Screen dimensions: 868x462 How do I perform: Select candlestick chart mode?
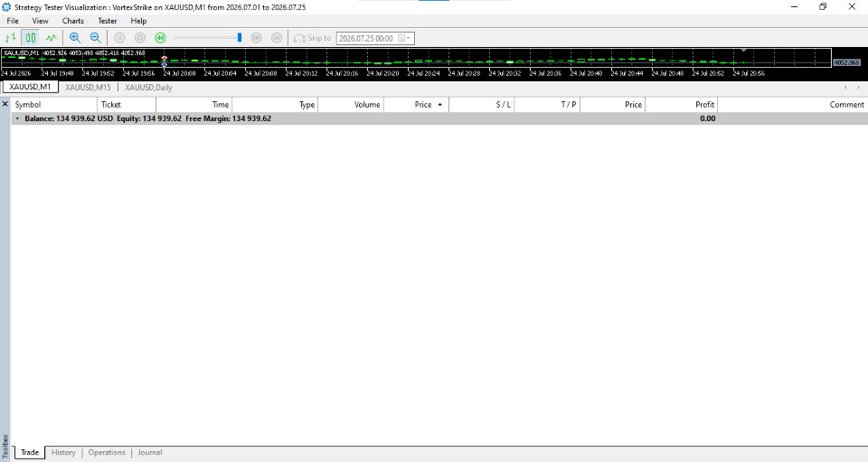click(x=31, y=38)
